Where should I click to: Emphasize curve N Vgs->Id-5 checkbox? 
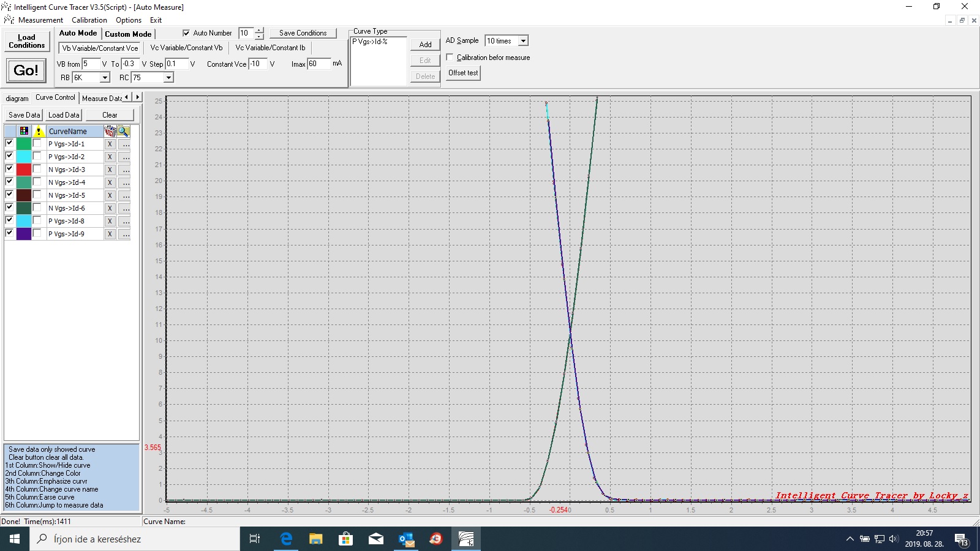click(37, 195)
